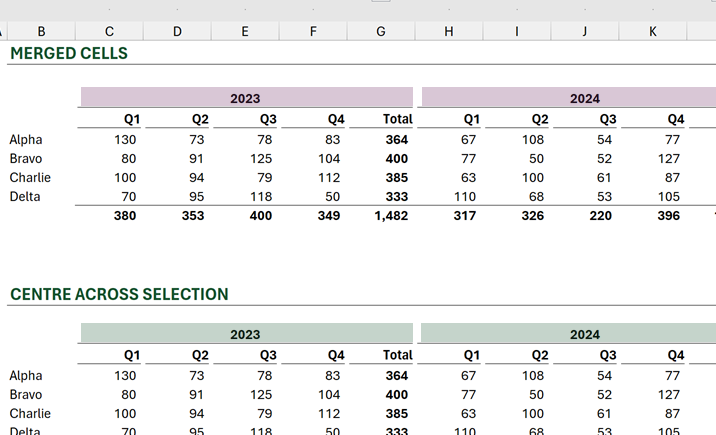This screenshot has height=435, width=716.
Task: Click "Q3" under purple 2023 header
Action: pyautogui.click(x=268, y=119)
